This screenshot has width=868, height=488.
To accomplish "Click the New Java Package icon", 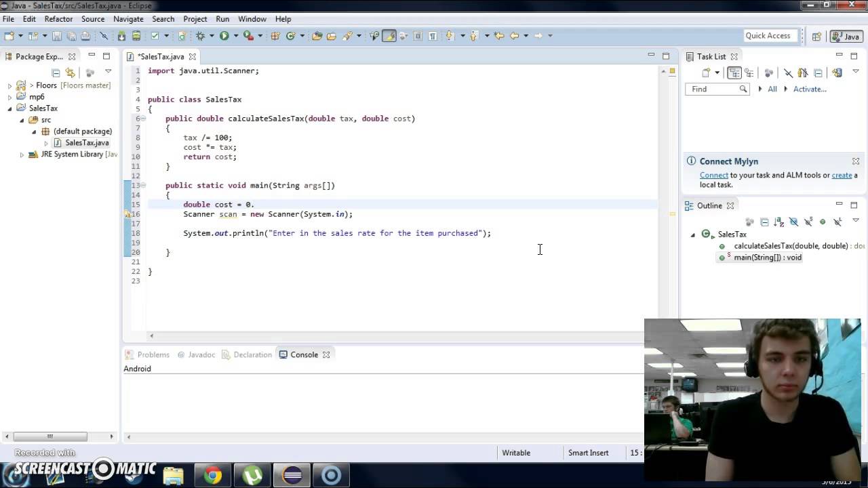I will tap(275, 36).
